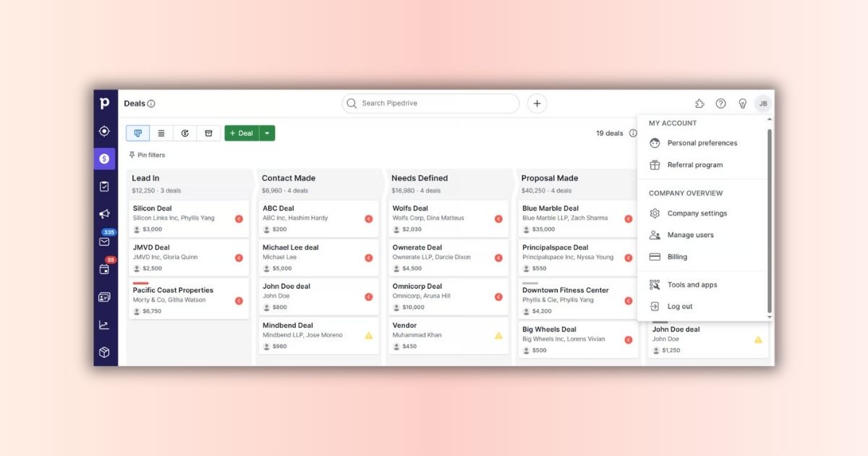
Task: Click red overdue icon on Michael Lee deal
Action: (x=369, y=258)
